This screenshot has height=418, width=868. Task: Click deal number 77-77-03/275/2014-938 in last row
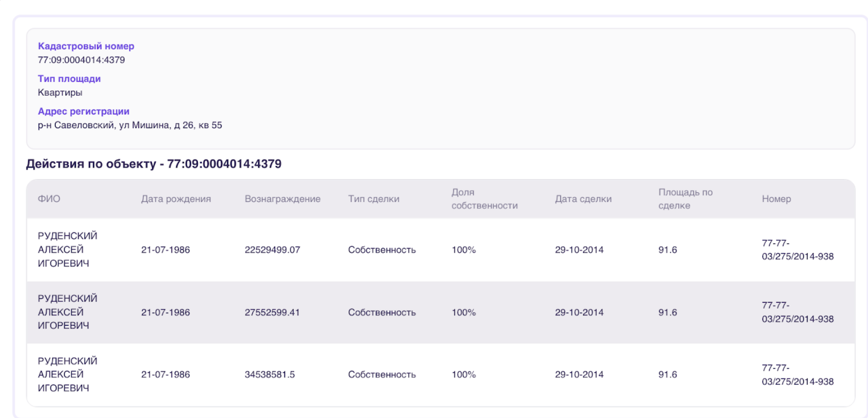[798, 375]
